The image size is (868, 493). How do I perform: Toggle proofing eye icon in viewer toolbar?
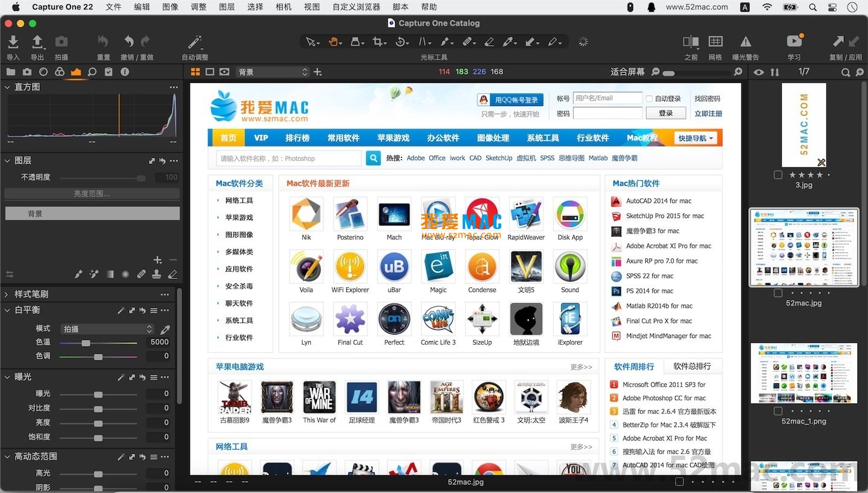coord(224,72)
